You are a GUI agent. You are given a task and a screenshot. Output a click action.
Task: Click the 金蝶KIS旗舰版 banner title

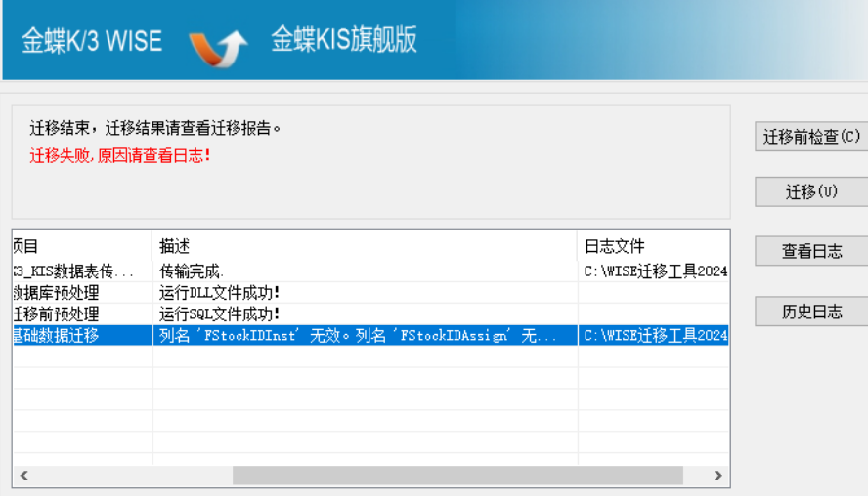click(x=344, y=39)
